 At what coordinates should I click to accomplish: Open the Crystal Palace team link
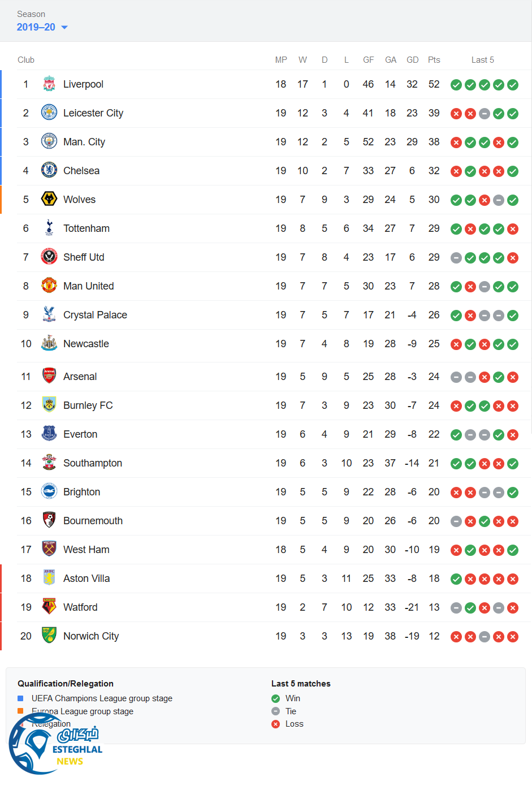coord(95,315)
